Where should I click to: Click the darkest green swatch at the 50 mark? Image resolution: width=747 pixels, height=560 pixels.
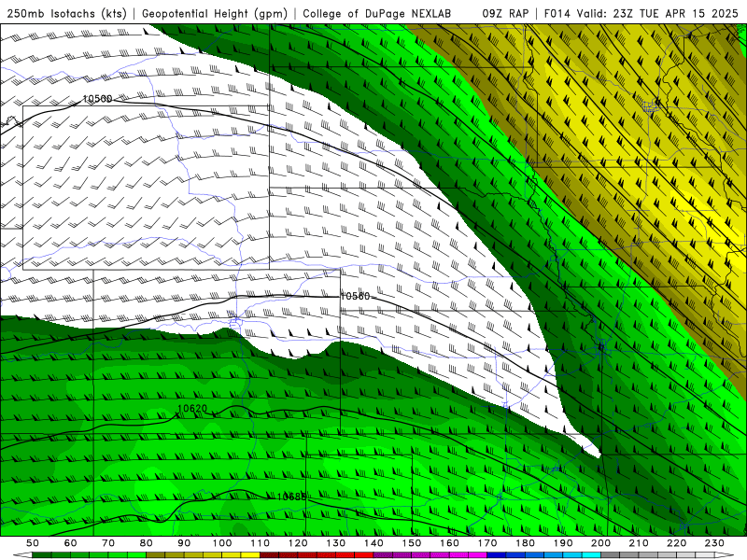42,555
